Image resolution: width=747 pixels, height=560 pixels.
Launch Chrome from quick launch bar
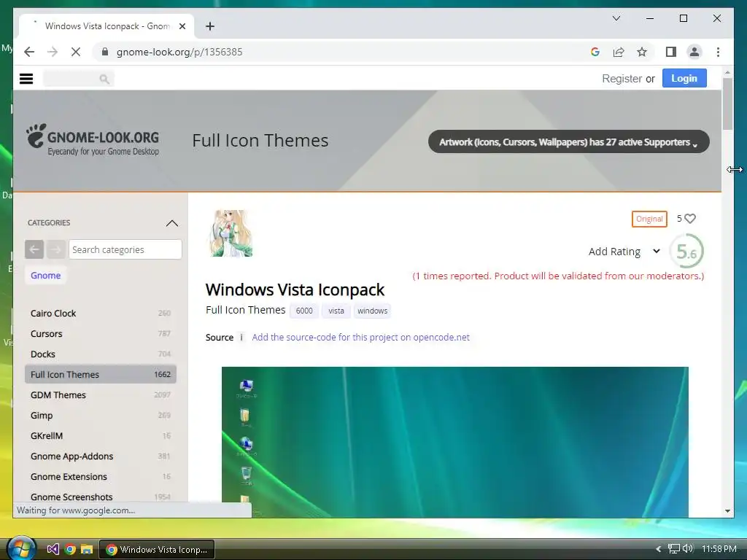point(70,549)
